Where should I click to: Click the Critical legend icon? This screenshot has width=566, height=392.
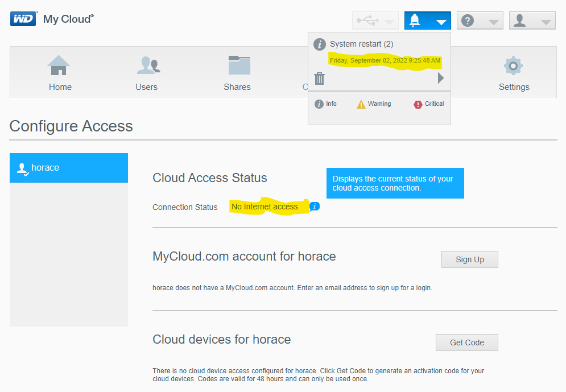[418, 104]
